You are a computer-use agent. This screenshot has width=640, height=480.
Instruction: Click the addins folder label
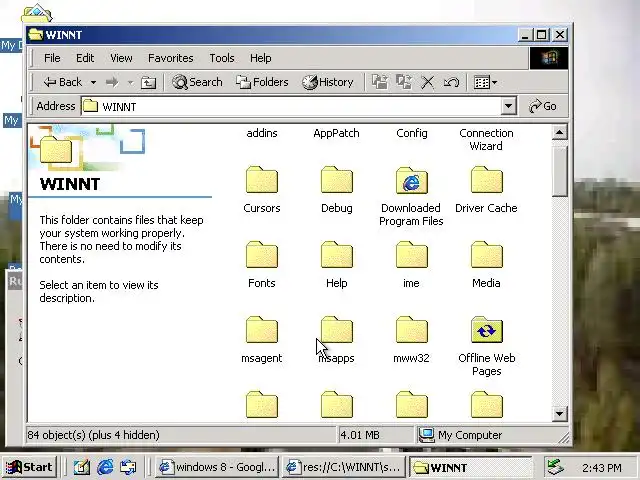tap(262, 133)
